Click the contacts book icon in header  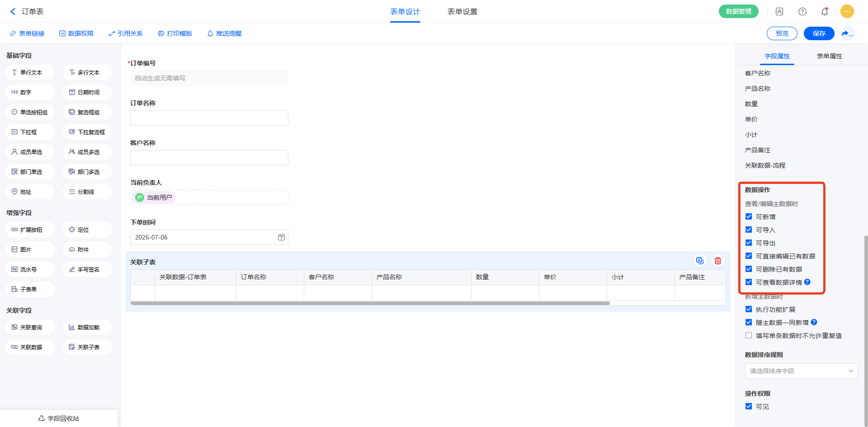[779, 12]
